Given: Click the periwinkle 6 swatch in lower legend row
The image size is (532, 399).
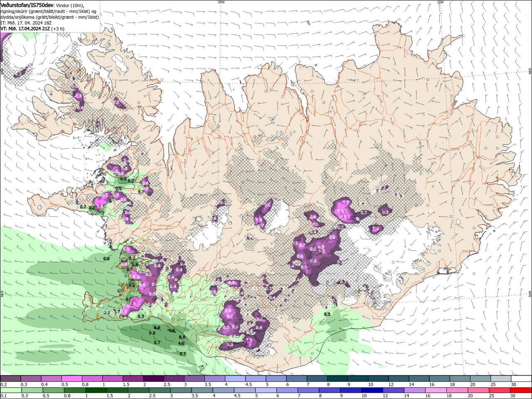Looking at the screenshot, I should [x=287, y=390].
